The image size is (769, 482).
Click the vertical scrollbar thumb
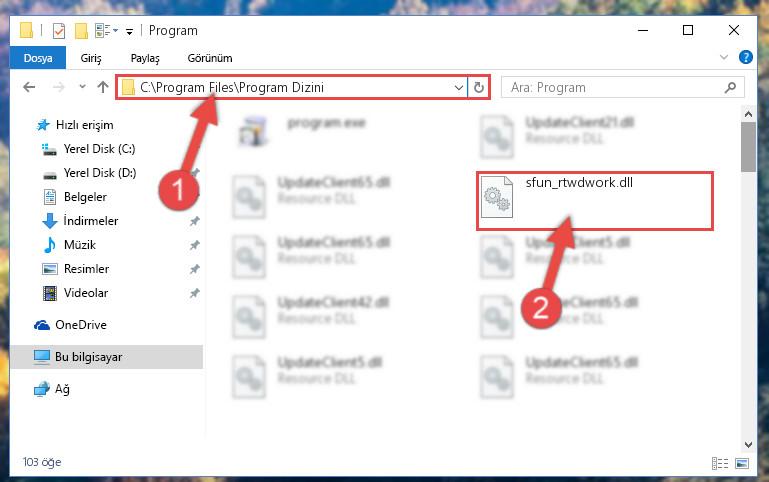[748, 147]
